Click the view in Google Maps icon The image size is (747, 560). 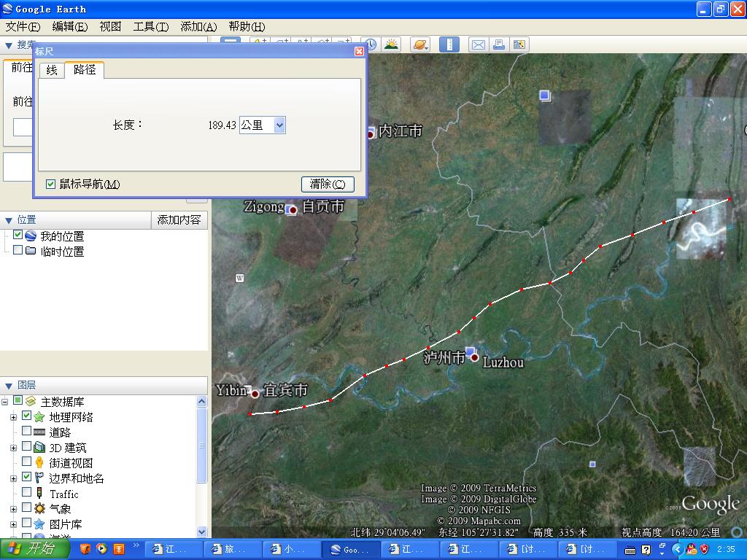click(519, 44)
